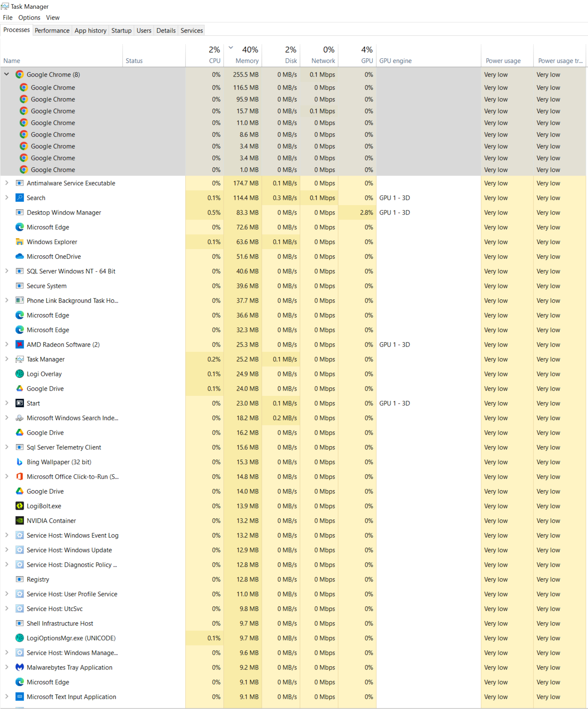Select the Shell Infrastructure Host row
Viewport: 588px width, 716px height.
click(x=293, y=623)
